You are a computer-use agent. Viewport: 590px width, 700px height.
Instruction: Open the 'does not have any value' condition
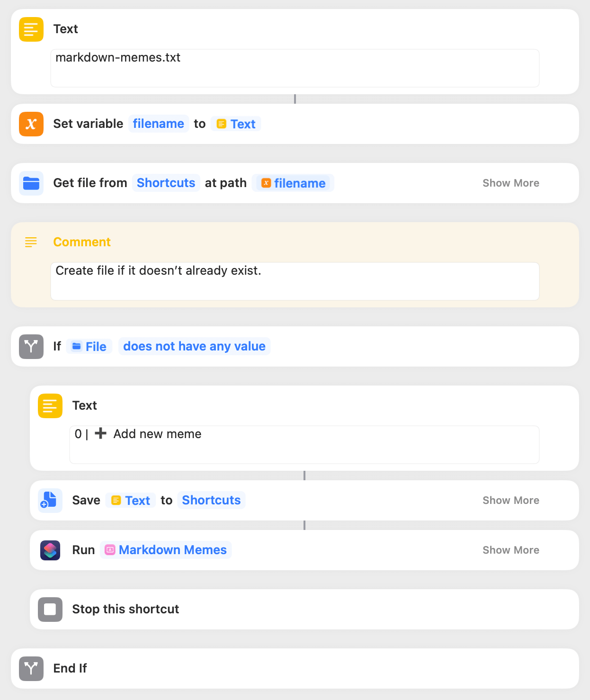(x=194, y=346)
